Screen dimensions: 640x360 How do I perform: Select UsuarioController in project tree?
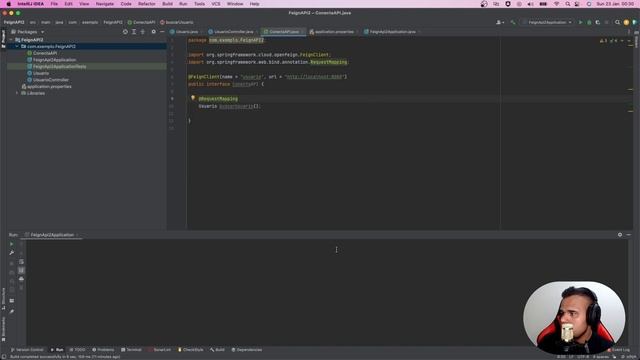pyautogui.click(x=51, y=80)
